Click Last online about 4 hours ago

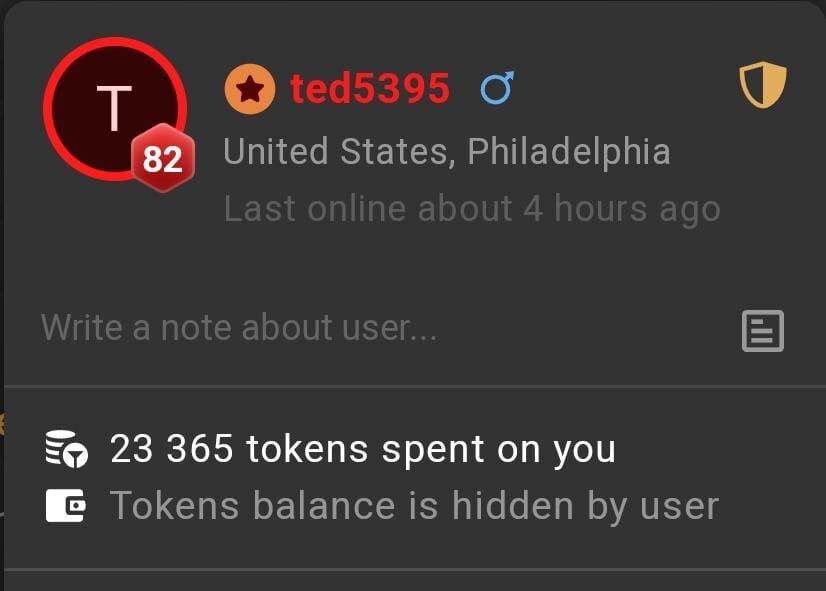point(472,209)
